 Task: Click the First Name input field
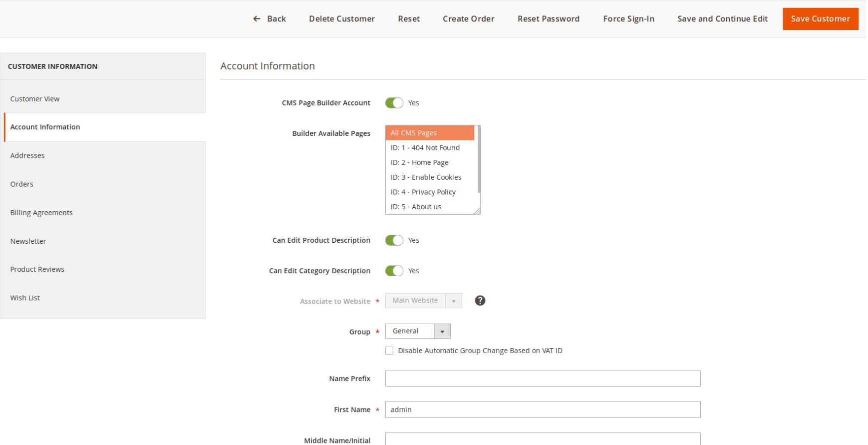pos(543,410)
